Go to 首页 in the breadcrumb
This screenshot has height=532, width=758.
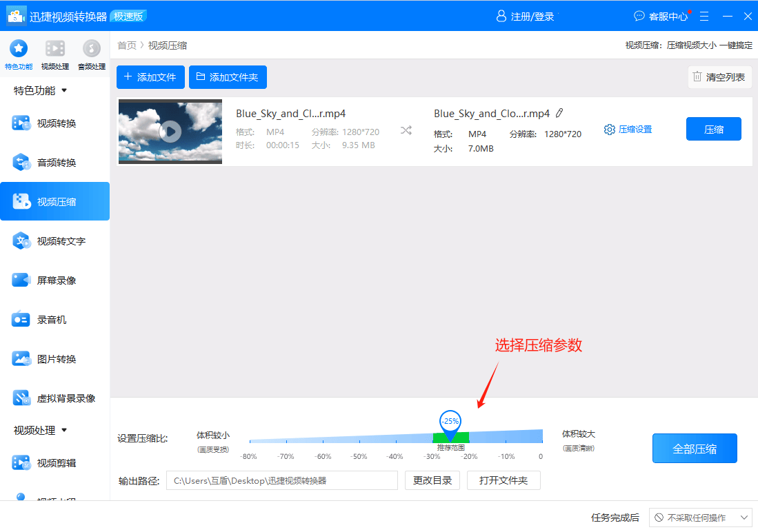pyautogui.click(x=127, y=45)
